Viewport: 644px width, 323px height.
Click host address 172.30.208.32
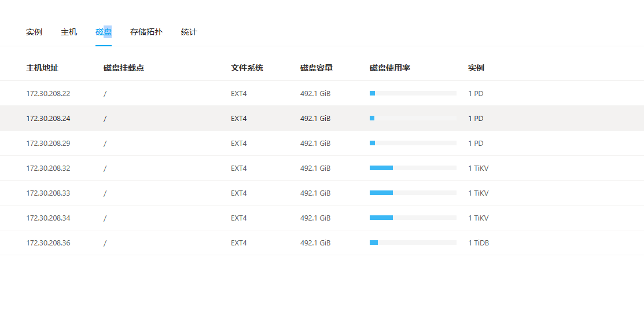click(48, 168)
